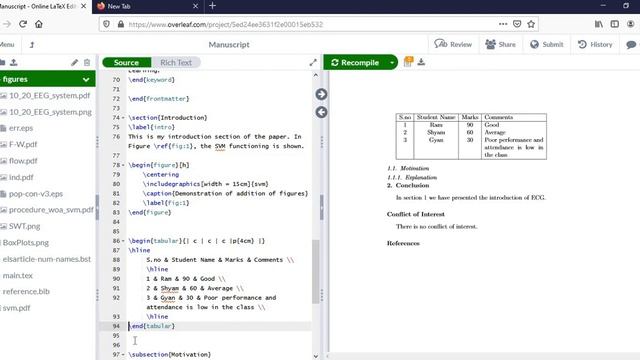Close the New Tab tab
The height and width of the screenshot is (360, 640).
195,6
